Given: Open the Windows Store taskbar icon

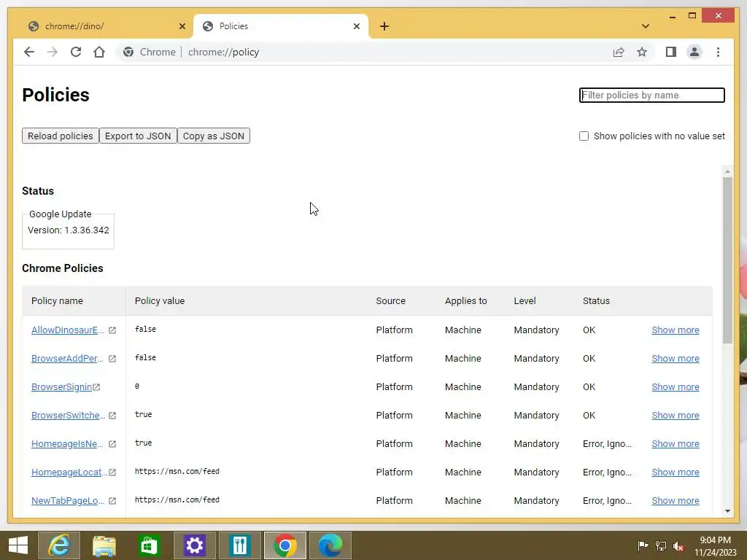Looking at the screenshot, I should (x=149, y=545).
